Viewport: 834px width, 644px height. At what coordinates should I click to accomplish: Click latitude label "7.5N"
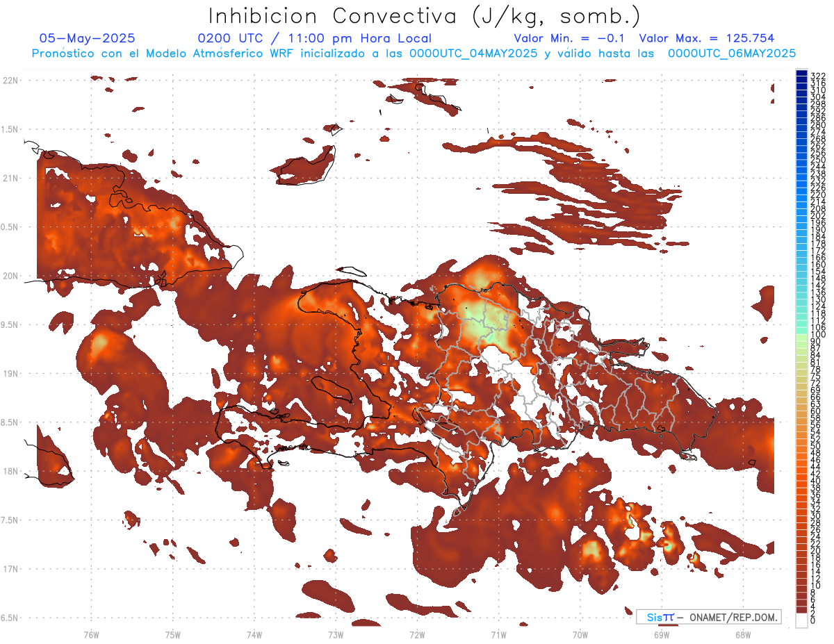(x=10, y=520)
